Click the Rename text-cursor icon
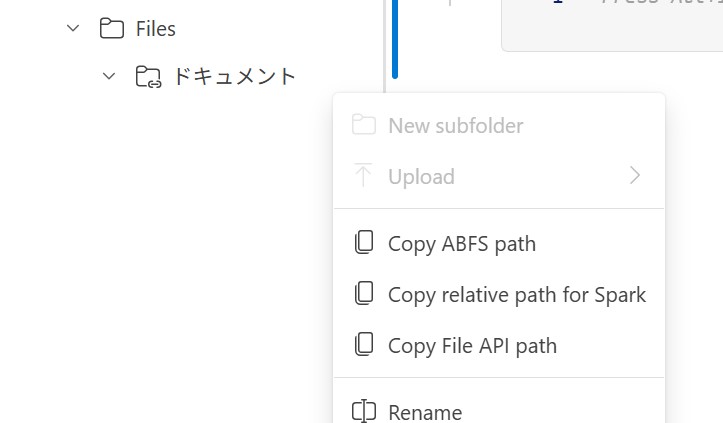This screenshot has width=723, height=423. [x=364, y=411]
